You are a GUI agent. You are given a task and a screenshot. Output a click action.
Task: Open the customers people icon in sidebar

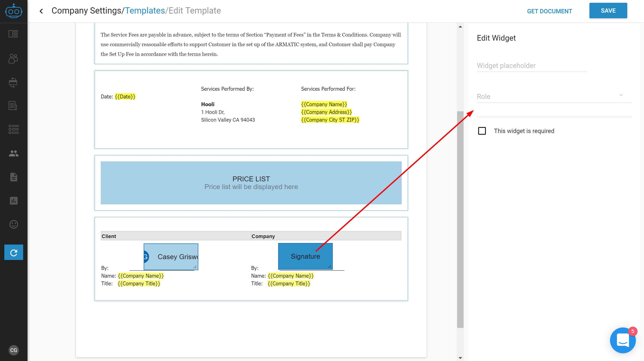pyautogui.click(x=13, y=59)
